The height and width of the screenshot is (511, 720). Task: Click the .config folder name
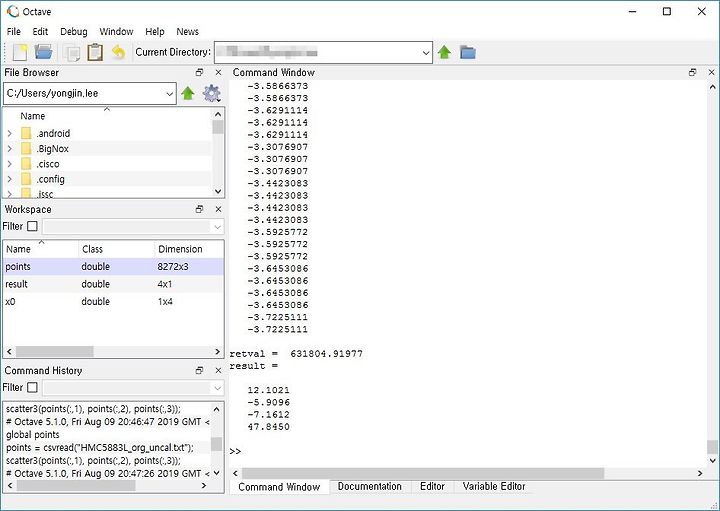point(50,179)
